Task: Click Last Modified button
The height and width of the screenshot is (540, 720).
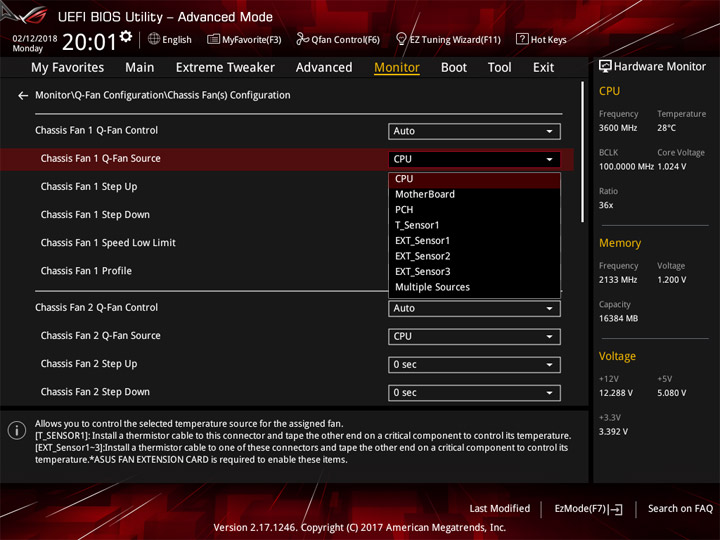Action: 500,509
